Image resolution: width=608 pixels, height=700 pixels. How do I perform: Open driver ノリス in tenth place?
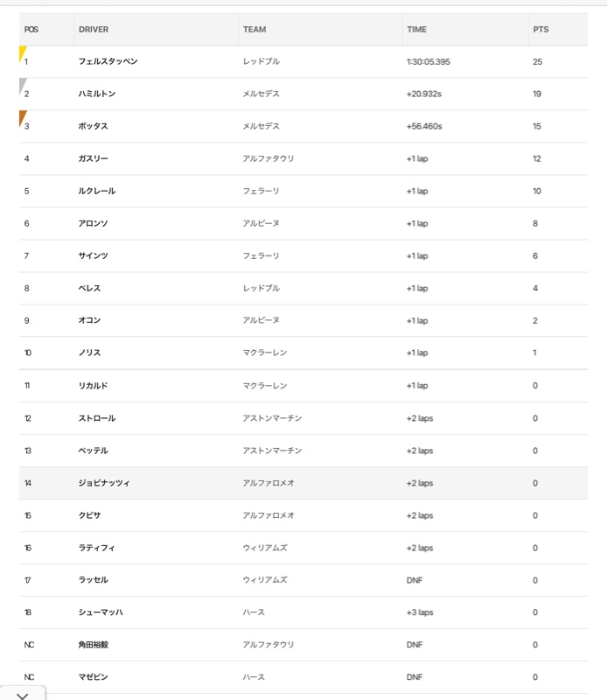pos(90,353)
